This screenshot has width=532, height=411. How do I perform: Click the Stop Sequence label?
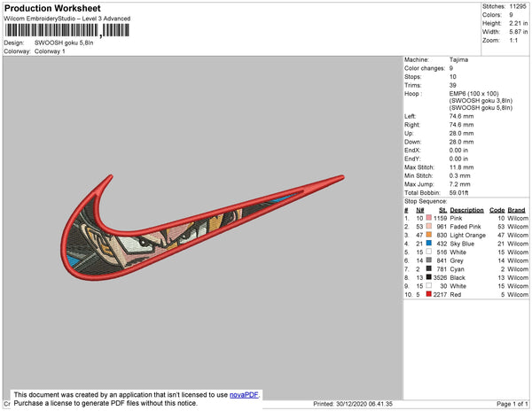(x=426, y=201)
